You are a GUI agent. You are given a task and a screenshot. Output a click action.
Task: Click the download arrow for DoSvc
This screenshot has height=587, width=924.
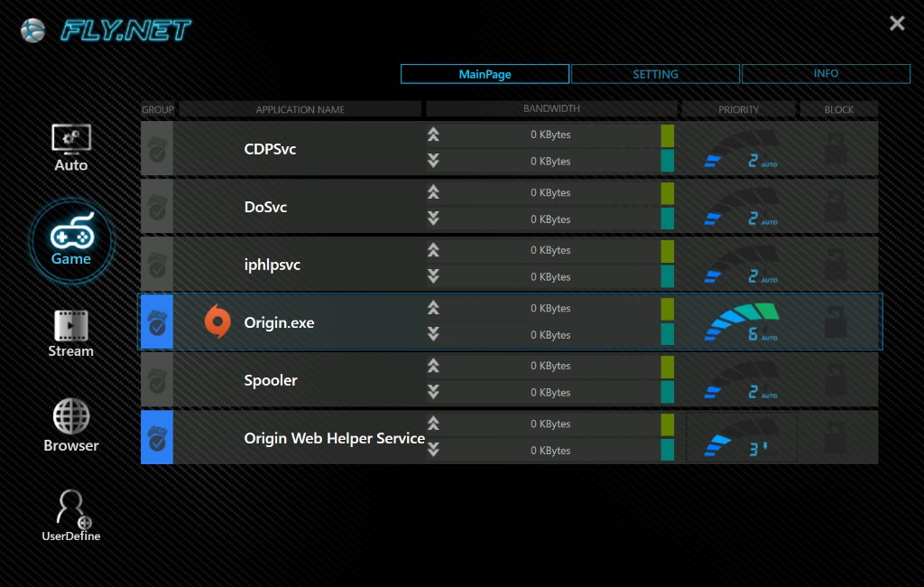[433, 219]
